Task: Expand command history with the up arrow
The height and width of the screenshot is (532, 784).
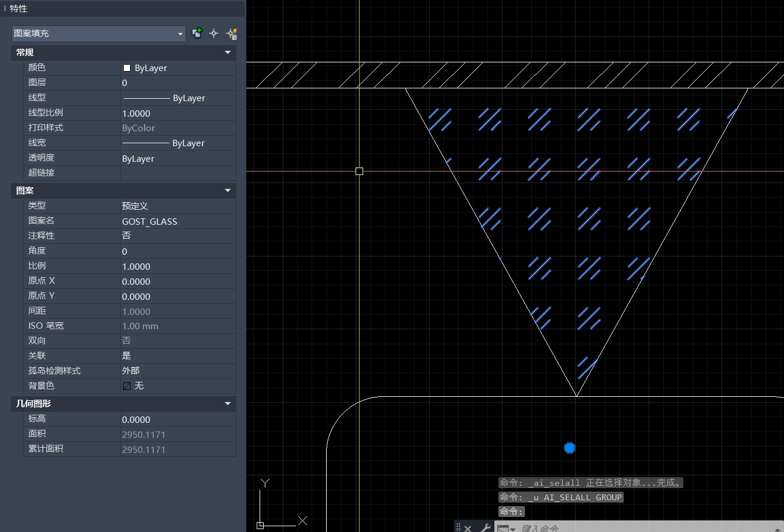Action: click(778, 529)
